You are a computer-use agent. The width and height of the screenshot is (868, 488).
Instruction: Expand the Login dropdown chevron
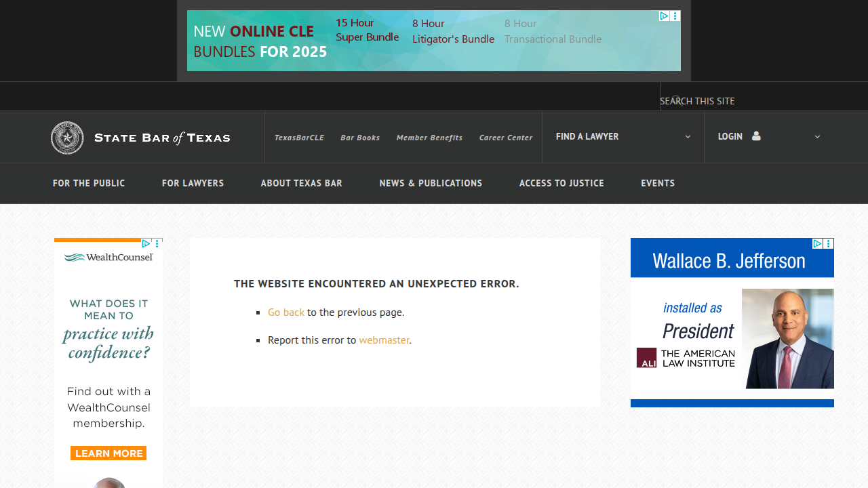click(817, 136)
